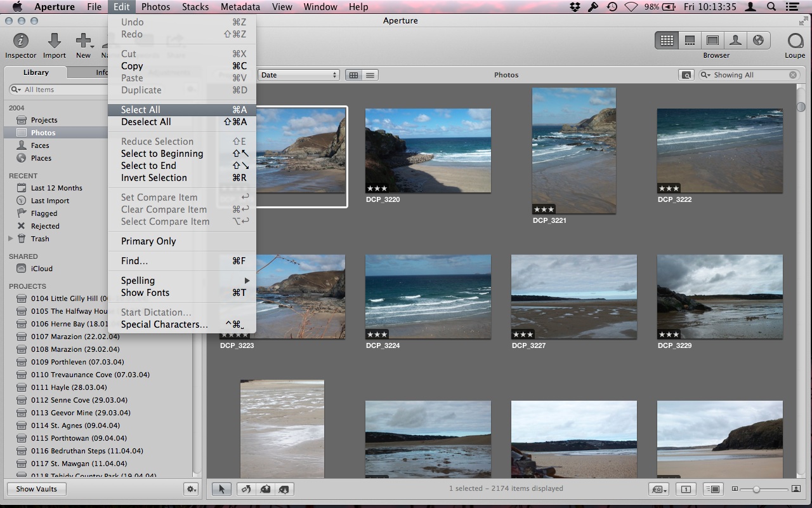Open the keyword controls dropdown
Viewport: 812px width, 508px height.
659,489
